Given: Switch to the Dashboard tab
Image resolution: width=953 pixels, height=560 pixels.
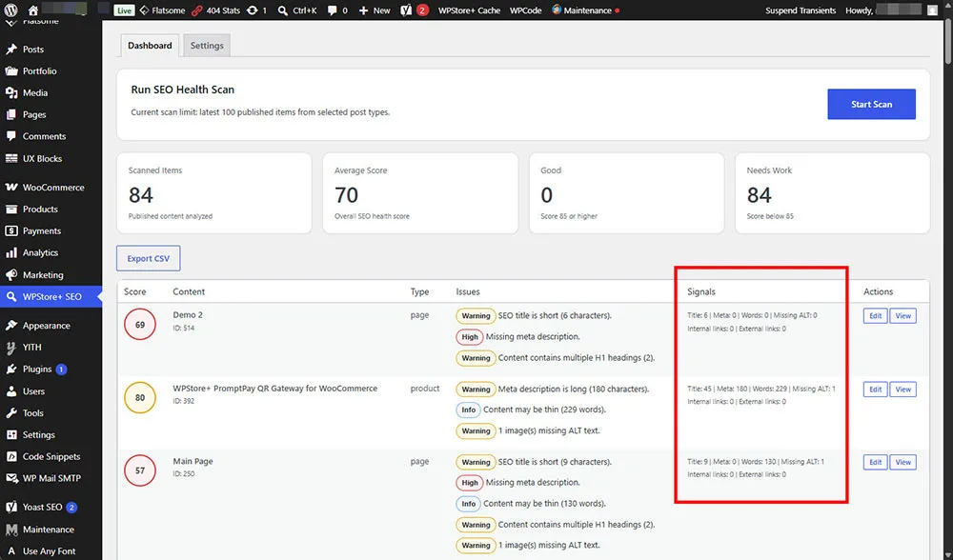Looking at the screenshot, I should click(x=150, y=46).
